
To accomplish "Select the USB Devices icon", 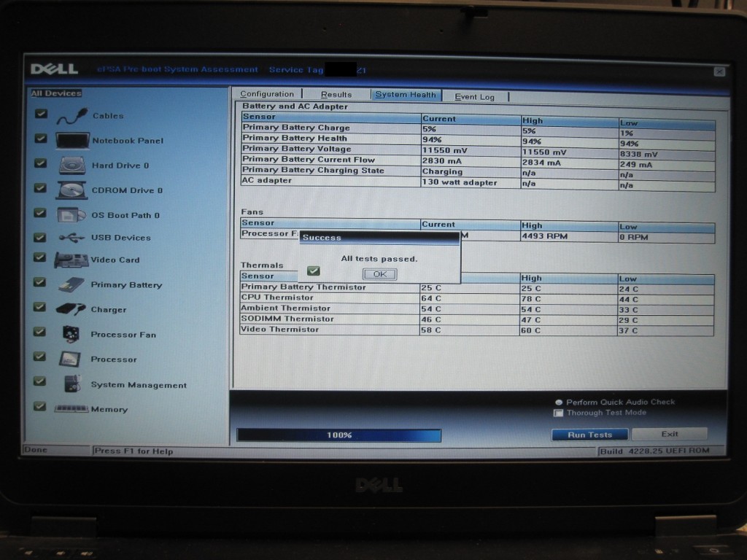I will (71, 237).
